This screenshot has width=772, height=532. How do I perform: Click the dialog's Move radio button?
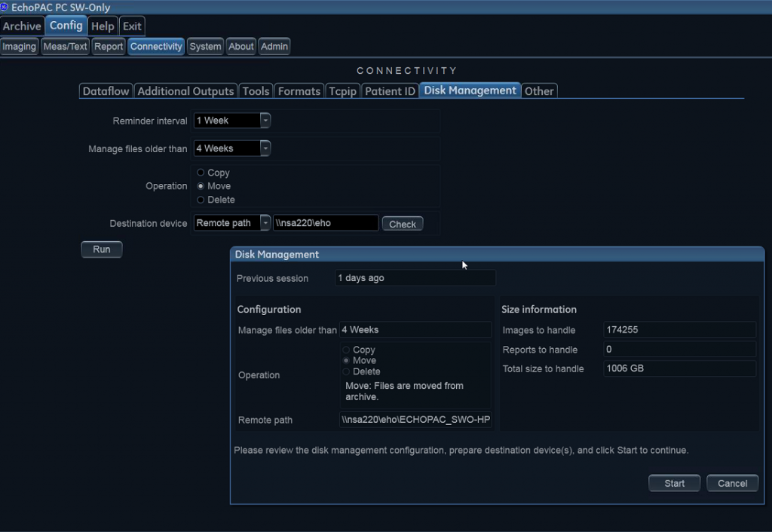[346, 361]
